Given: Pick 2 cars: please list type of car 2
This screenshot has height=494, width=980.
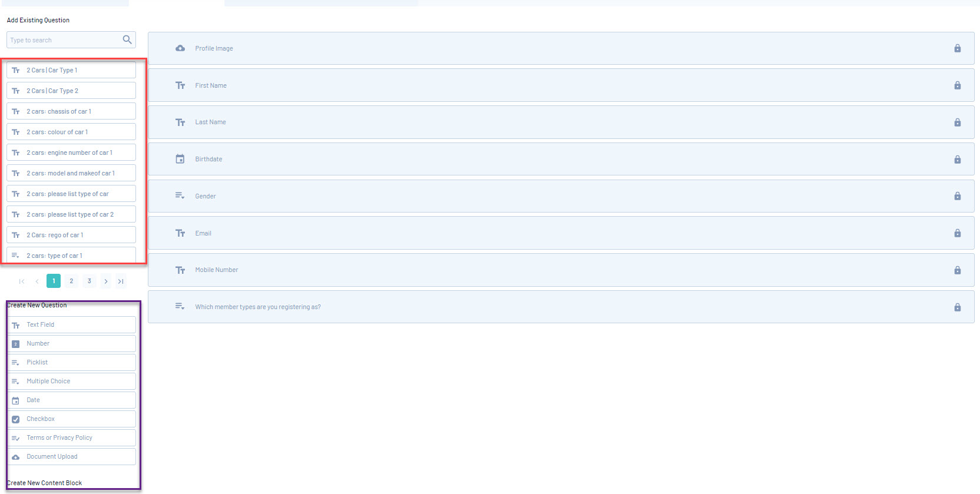Looking at the screenshot, I should 71,214.
